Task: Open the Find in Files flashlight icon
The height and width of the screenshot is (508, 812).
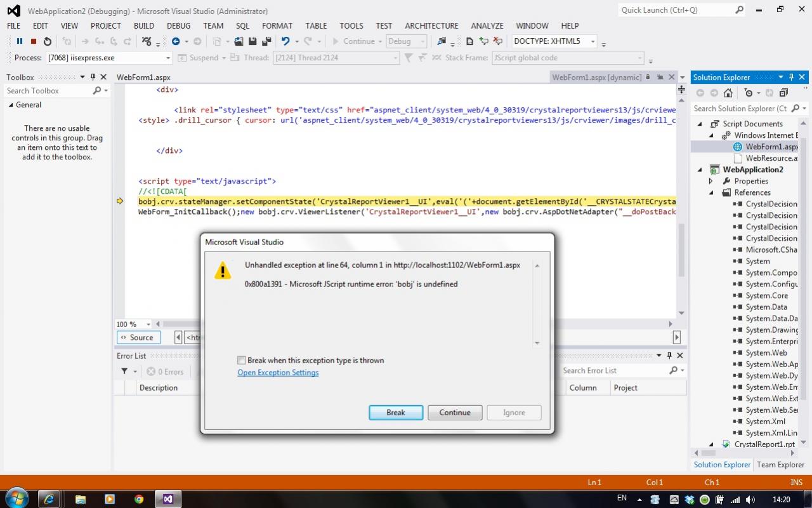Action: click(x=442, y=41)
